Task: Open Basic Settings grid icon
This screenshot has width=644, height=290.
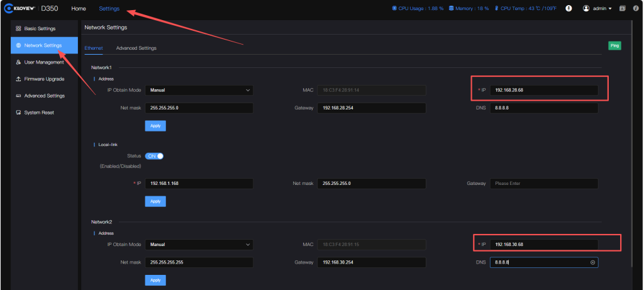Action: click(x=18, y=29)
